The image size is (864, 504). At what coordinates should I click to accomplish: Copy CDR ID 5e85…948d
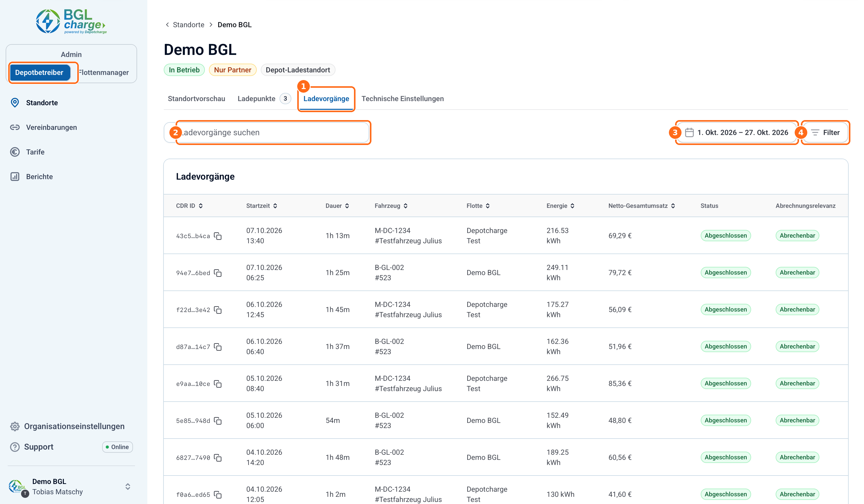[x=218, y=421]
